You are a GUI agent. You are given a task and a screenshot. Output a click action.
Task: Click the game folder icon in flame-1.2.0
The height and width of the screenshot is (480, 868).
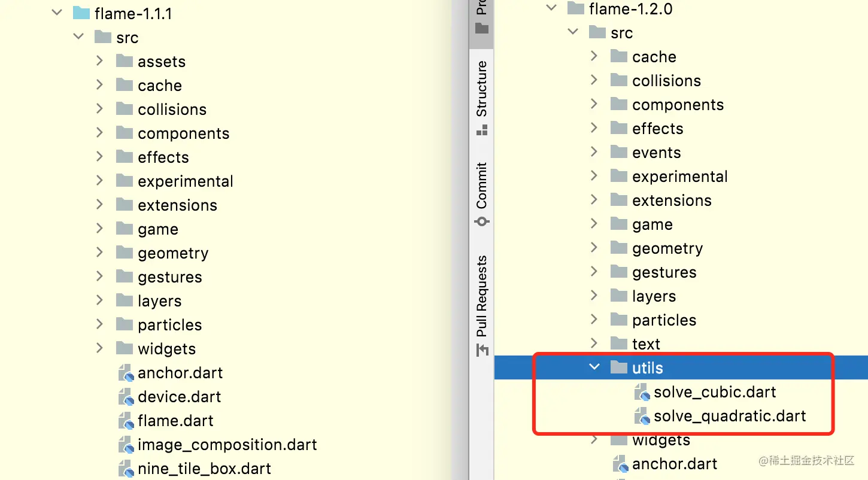(x=619, y=223)
